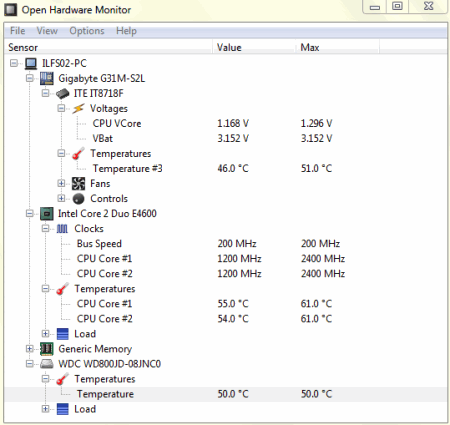Screen dimensions: 450x425
Task: Collapse the ILFS02-PC root node
Action: pyautogui.click(x=14, y=63)
